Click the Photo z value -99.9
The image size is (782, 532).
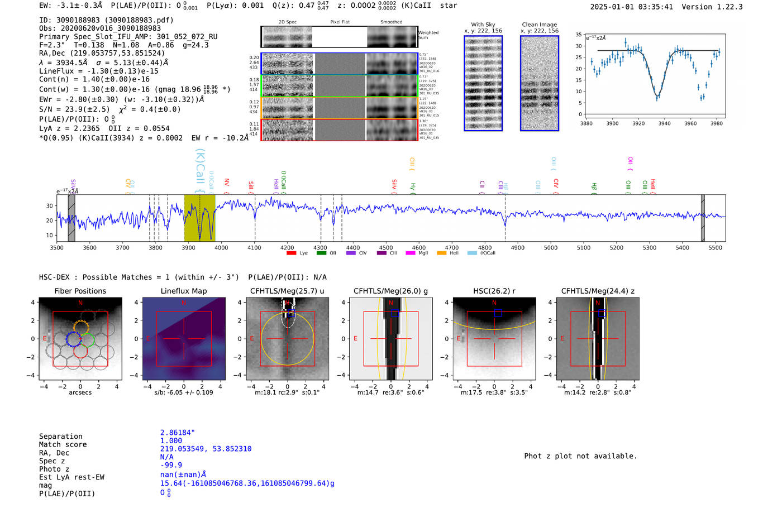coord(171,465)
